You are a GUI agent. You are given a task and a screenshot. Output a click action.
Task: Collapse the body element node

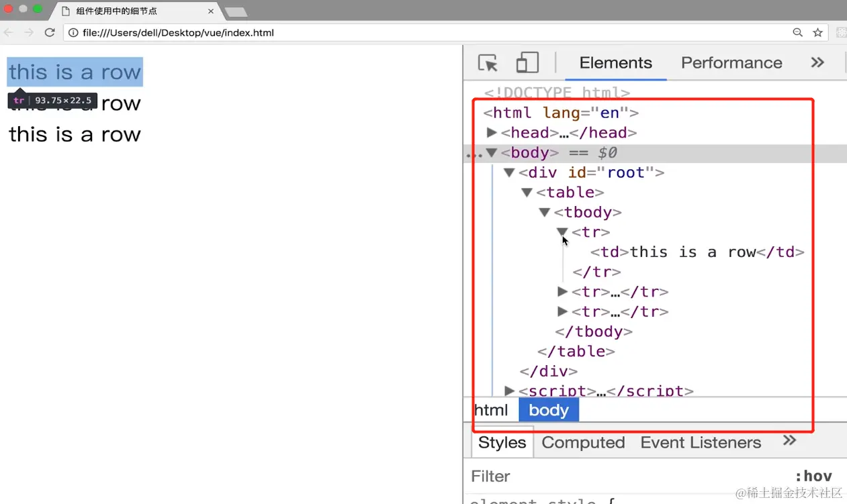click(491, 152)
